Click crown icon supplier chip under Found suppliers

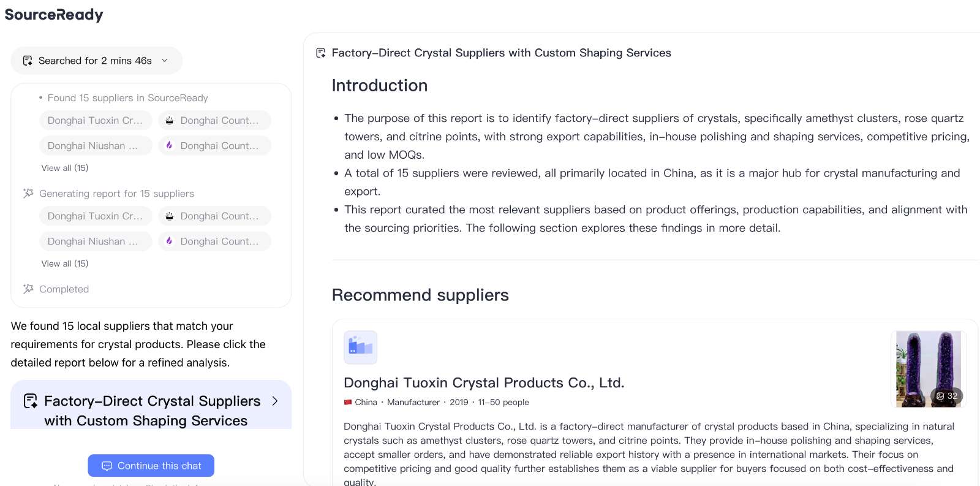tap(214, 121)
